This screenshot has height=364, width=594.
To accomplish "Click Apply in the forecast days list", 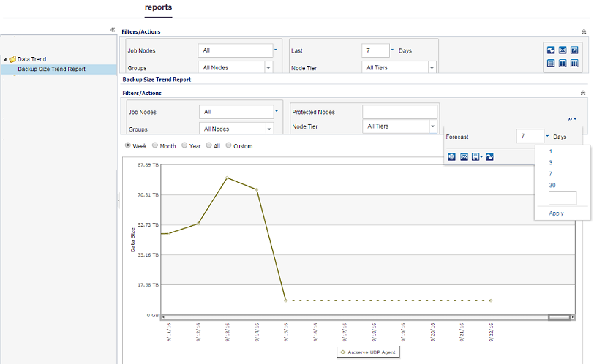I will (x=556, y=213).
